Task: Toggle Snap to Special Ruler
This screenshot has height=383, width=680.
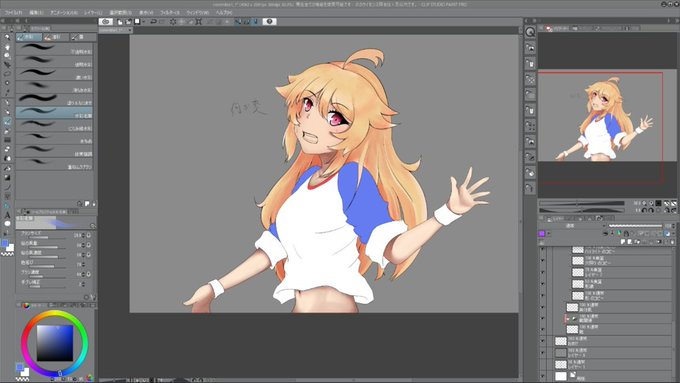Action: point(246,22)
